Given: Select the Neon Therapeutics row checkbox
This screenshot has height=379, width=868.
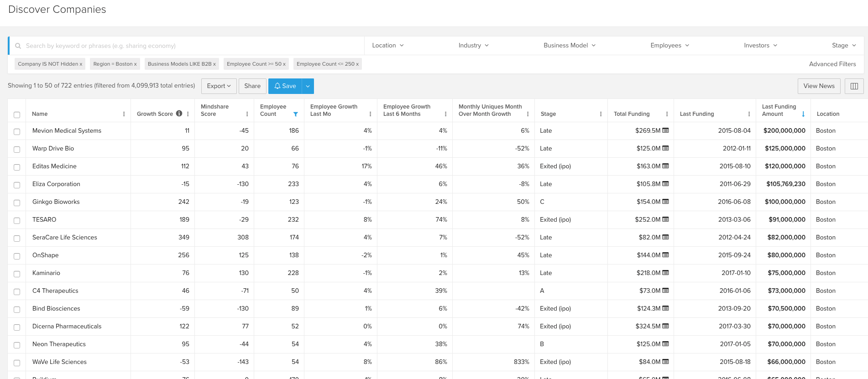Looking at the screenshot, I should pyautogui.click(x=17, y=345).
